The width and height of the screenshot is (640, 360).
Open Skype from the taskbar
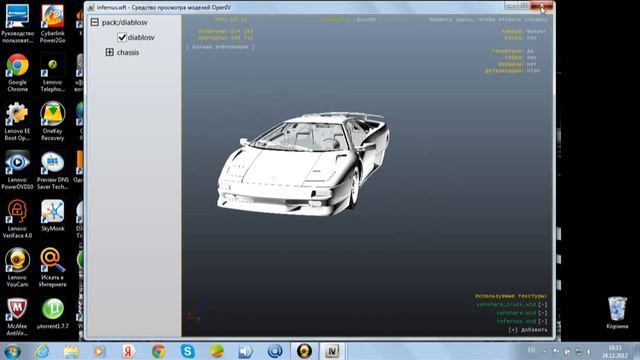(187, 351)
